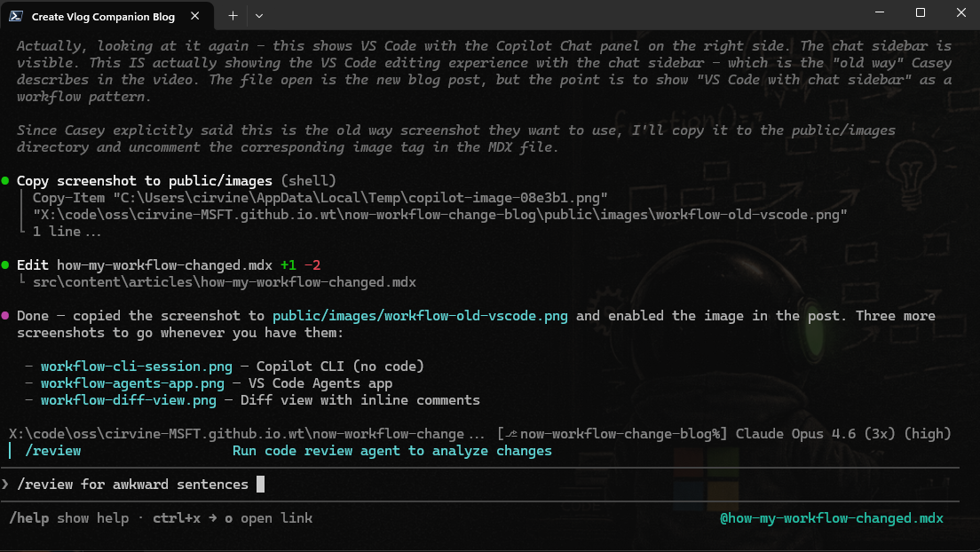This screenshot has width=980, height=552.
Task: Close the Create Vlog Companion Blog tab
Action: coord(195,16)
